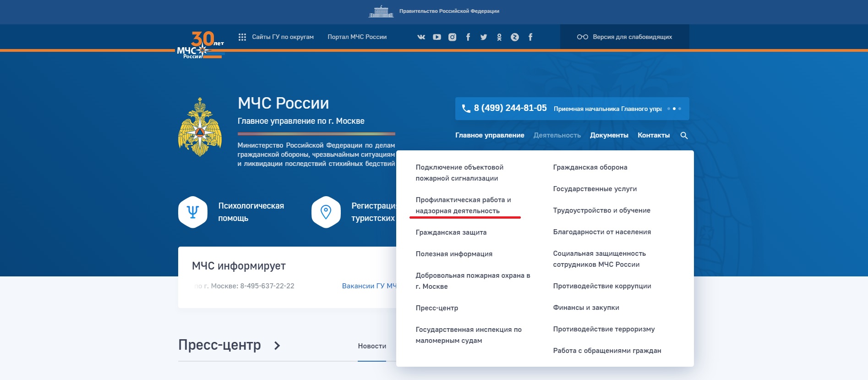The width and height of the screenshot is (868, 380).
Task: Open the YouTube channel icon
Action: tap(437, 37)
